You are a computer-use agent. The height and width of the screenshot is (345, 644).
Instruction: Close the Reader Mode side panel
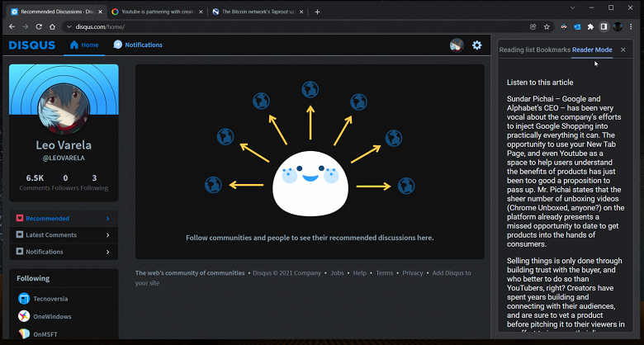623,50
